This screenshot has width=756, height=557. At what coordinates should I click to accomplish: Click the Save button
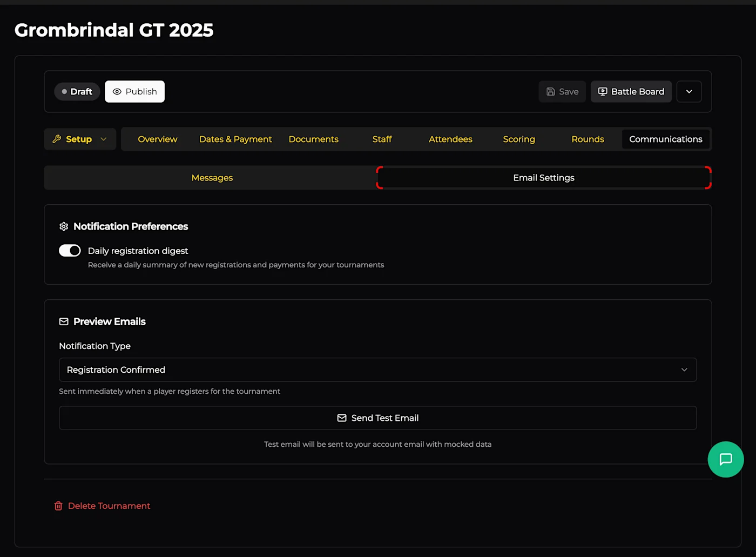562,91
